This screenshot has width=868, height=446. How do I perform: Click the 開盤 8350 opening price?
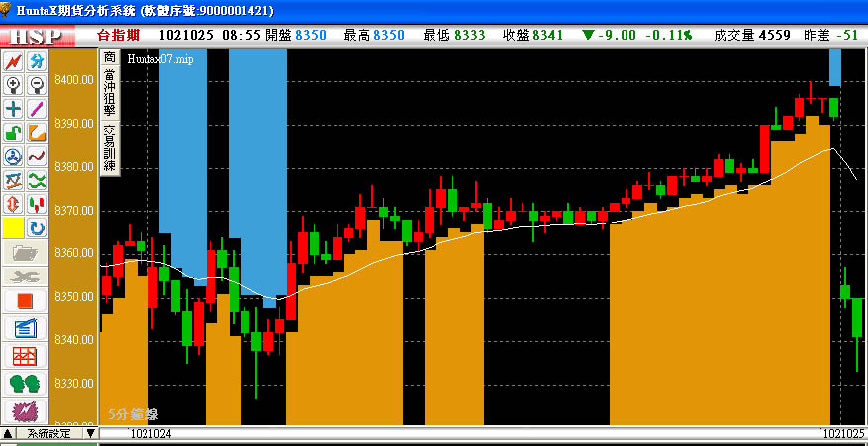[296, 36]
